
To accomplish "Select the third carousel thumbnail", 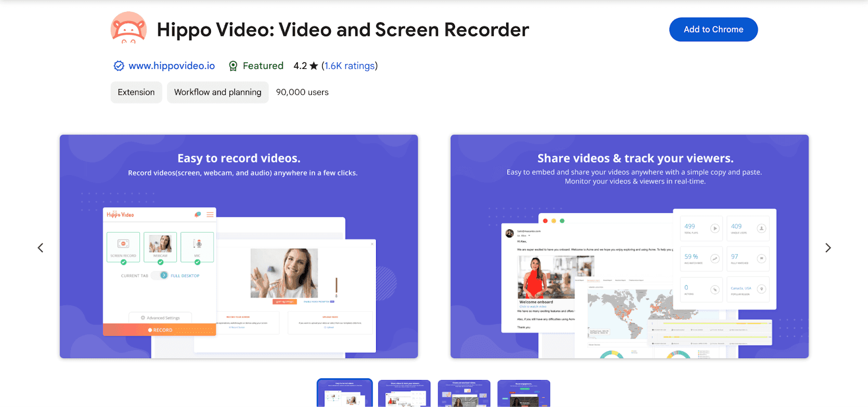I will coord(464,393).
